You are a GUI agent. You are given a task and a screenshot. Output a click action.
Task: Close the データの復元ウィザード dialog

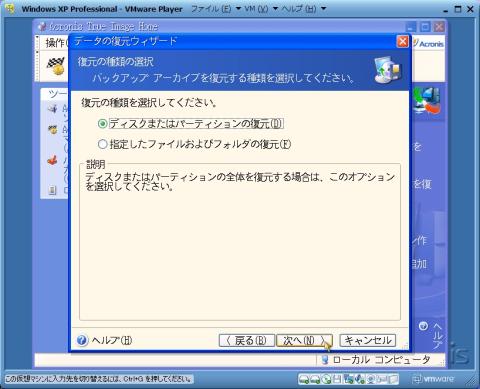(403, 41)
